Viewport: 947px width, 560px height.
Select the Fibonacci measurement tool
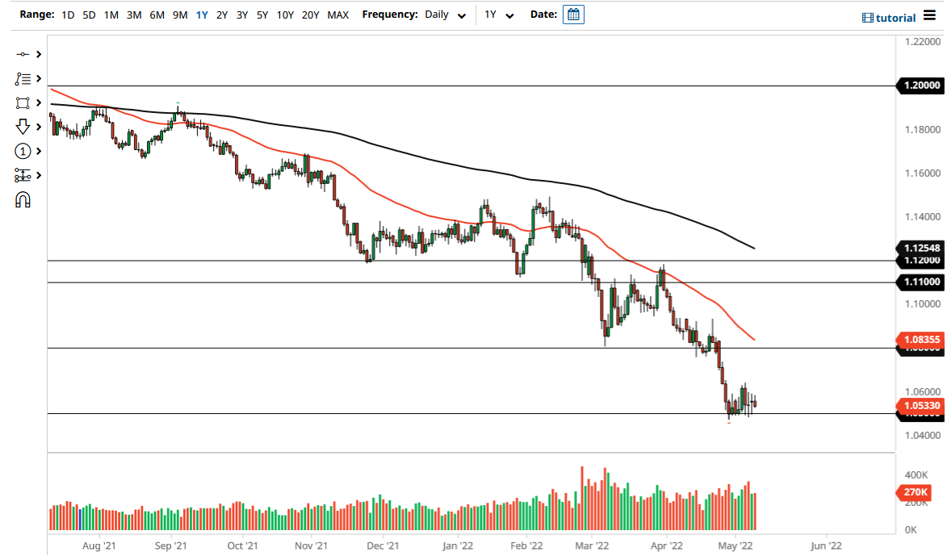(x=23, y=175)
